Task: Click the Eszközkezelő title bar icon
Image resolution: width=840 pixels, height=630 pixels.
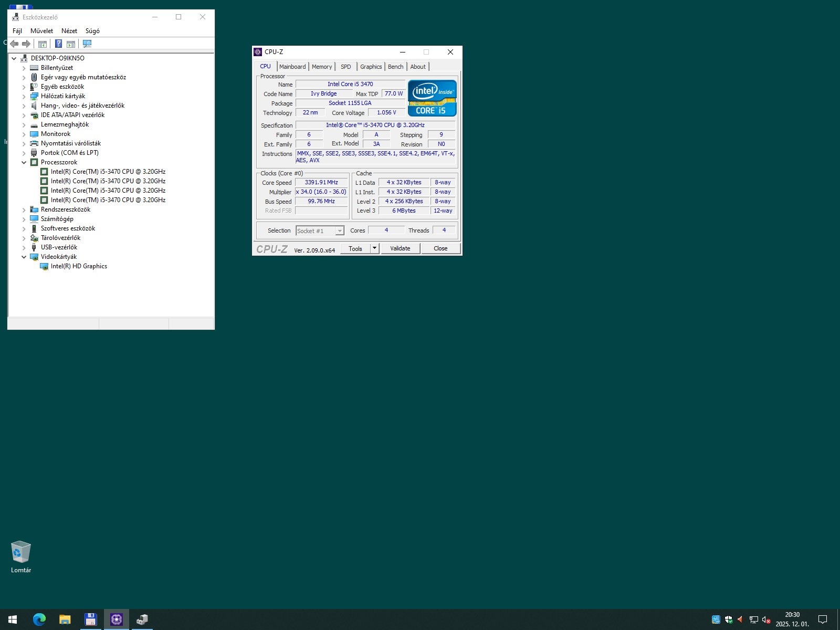Action: click(x=16, y=17)
